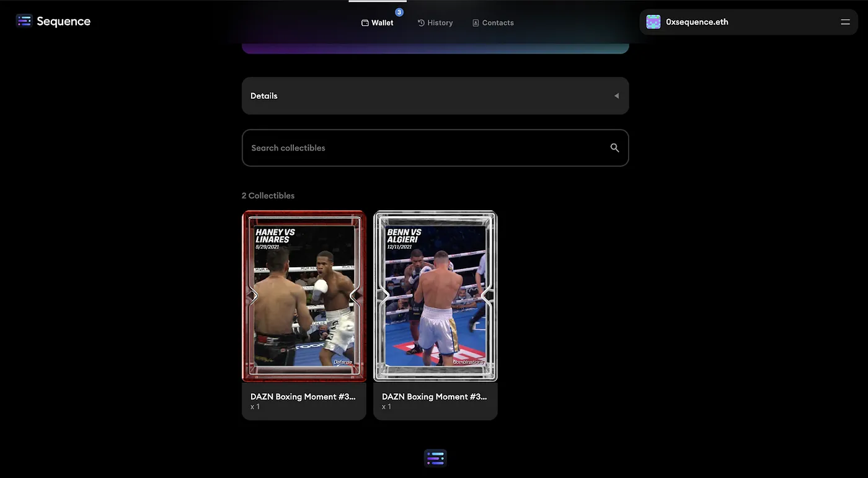Open the Contacts tab
Viewport: 868px width, 478px height.
(493, 23)
